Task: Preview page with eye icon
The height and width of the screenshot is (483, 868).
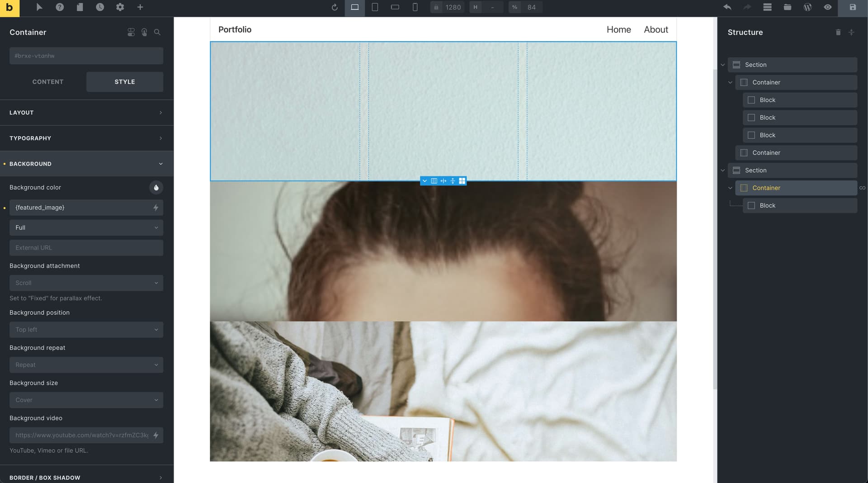Action: 828,7
